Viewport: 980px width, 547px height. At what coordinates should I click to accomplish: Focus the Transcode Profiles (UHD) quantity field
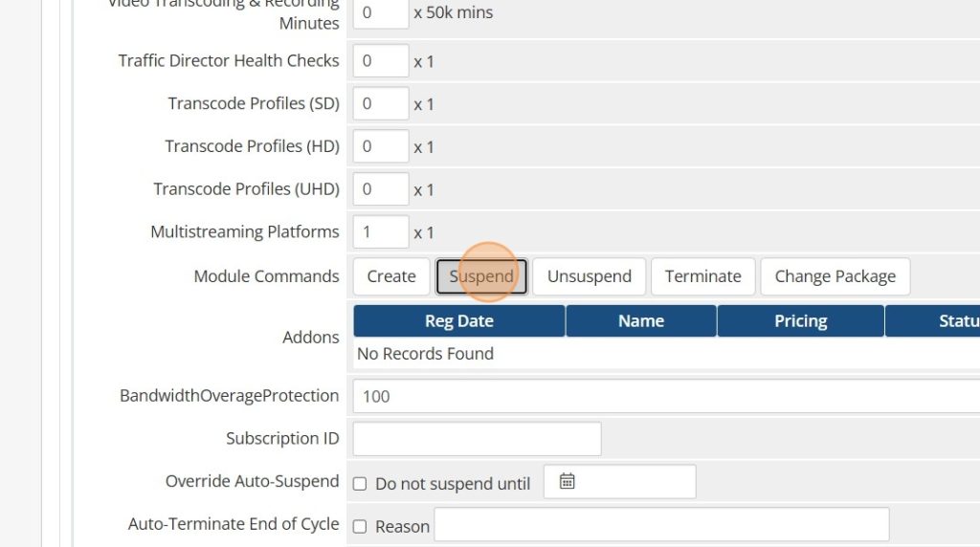[381, 189]
